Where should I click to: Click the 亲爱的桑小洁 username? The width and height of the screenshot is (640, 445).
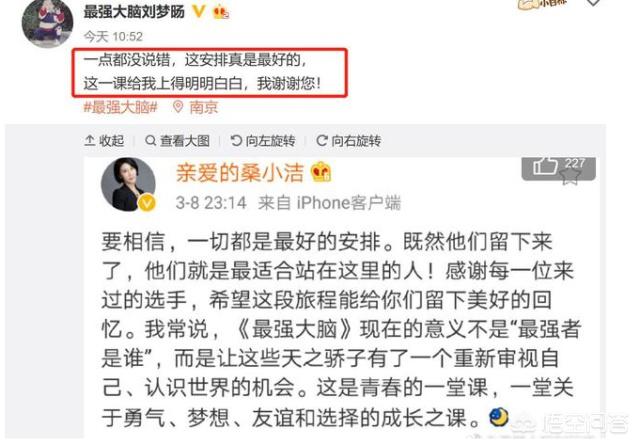(240, 172)
